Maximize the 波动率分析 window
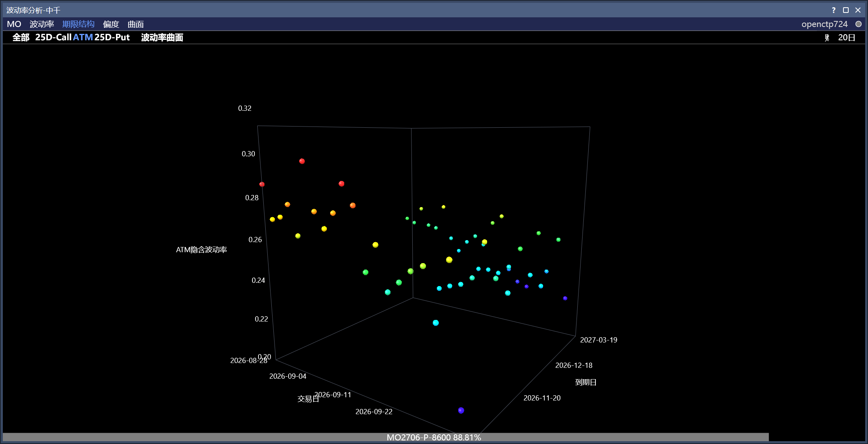This screenshot has height=444, width=868. pos(846,10)
